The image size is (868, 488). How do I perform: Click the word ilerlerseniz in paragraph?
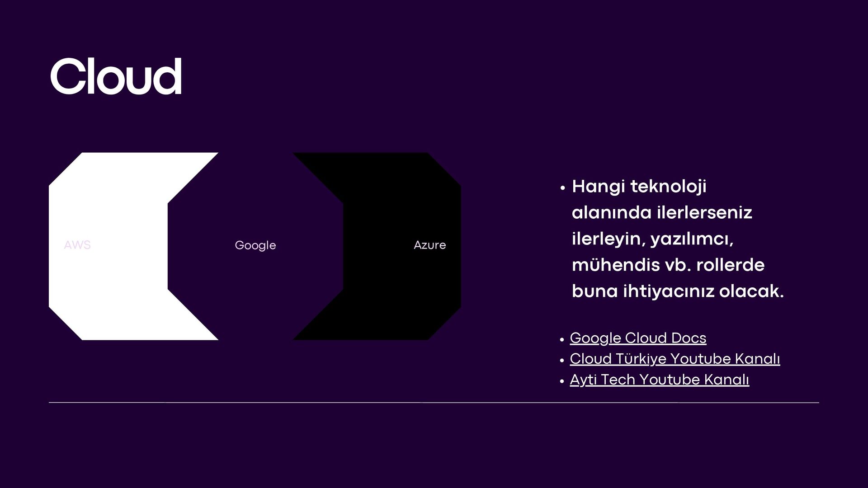(704, 212)
